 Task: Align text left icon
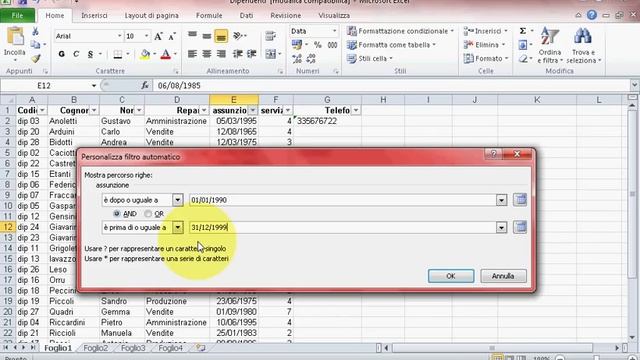pyautogui.click(x=192, y=54)
